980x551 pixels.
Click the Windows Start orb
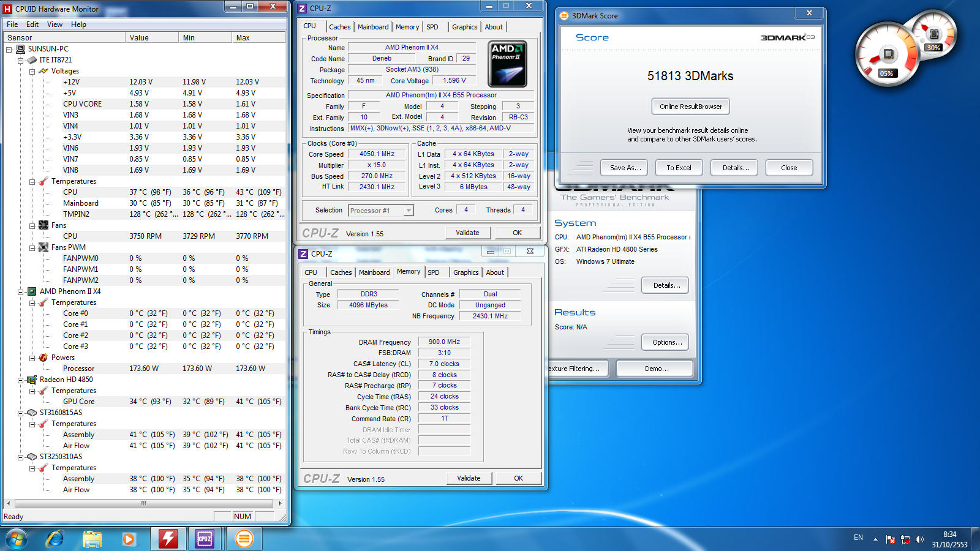(17, 539)
